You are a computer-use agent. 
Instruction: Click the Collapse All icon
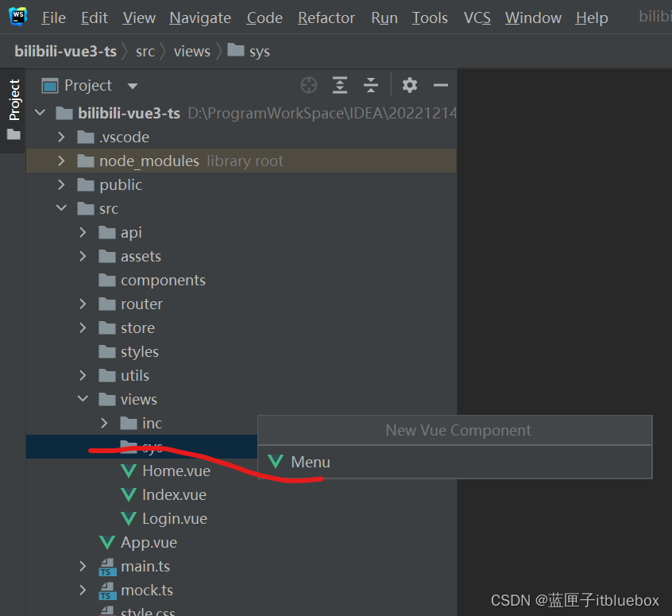[x=371, y=85]
